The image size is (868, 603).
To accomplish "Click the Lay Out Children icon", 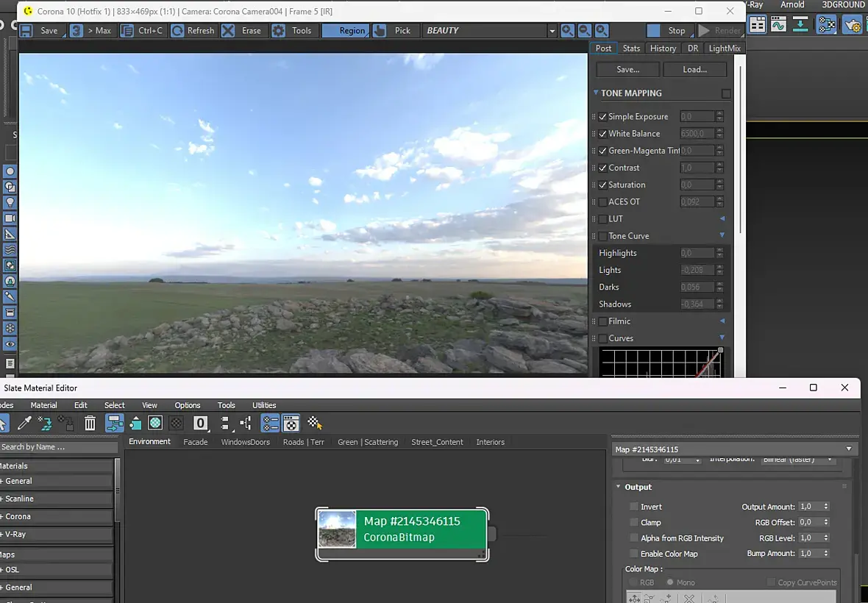I will tap(246, 423).
